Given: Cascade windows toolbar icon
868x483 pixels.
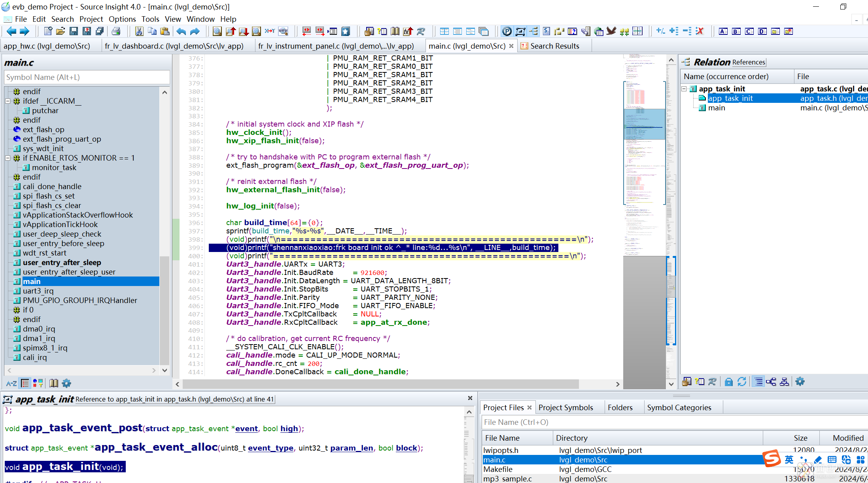Looking at the screenshot, I should click(x=483, y=31).
